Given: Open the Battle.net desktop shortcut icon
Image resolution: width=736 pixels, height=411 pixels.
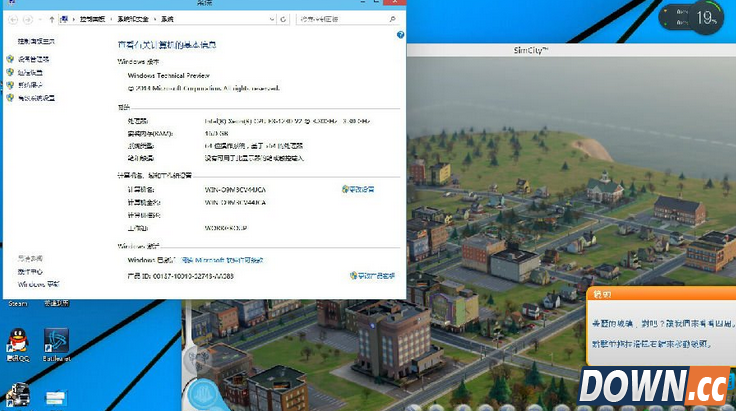Looking at the screenshot, I should click(x=56, y=341).
